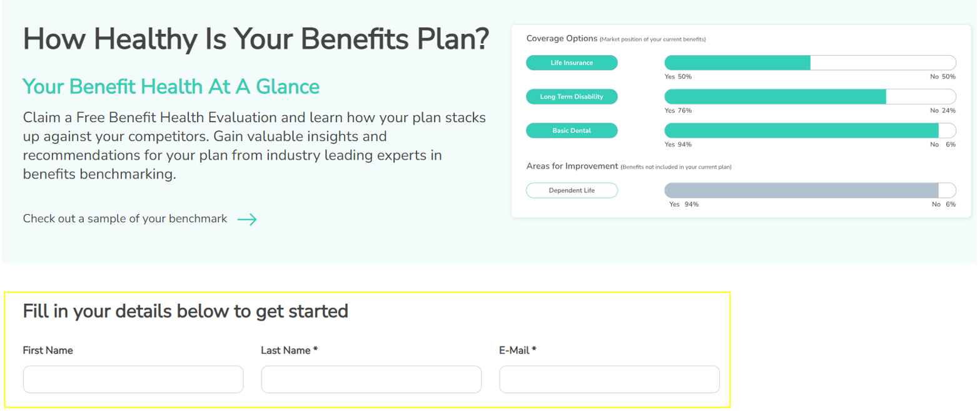Image resolution: width=980 pixels, height=412 pixels.
Task: Select the Long Term Disability pill
Action: [572, 96]
